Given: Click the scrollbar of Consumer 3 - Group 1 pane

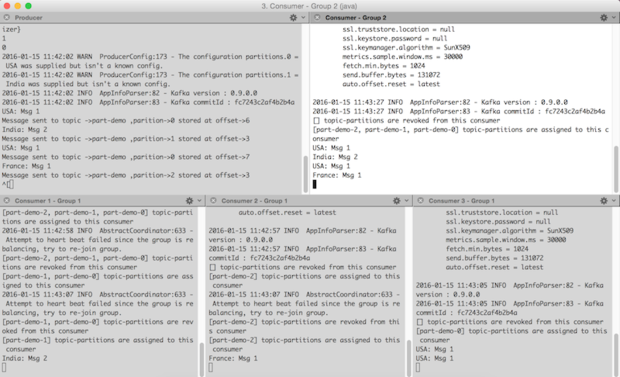Looking at the screenshot, I should point(616,355).
